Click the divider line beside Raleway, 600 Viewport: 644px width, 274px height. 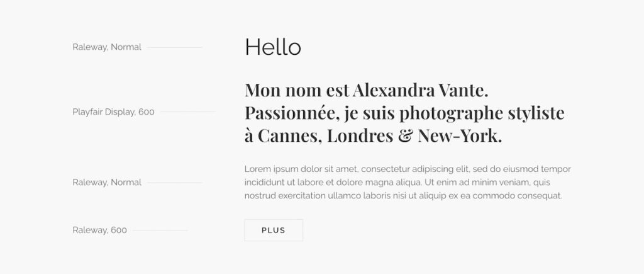pyautogui.click(x=160, y=231)
